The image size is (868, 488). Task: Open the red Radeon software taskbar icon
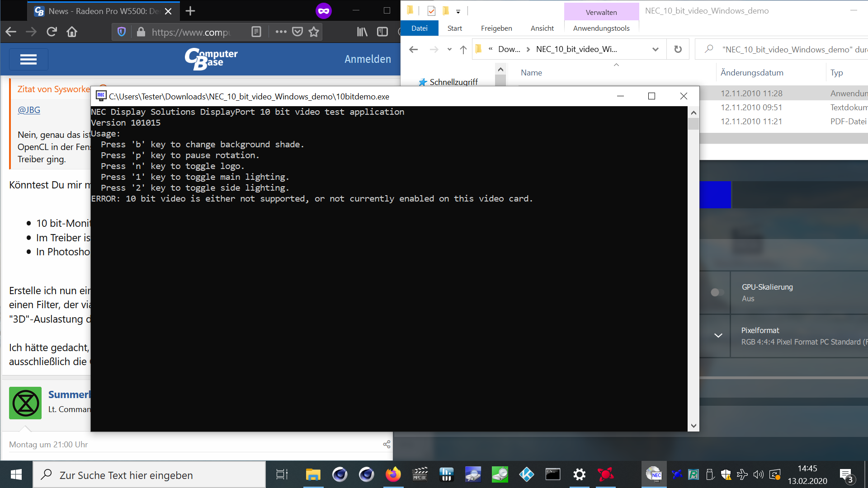click(x=605, y=474)
